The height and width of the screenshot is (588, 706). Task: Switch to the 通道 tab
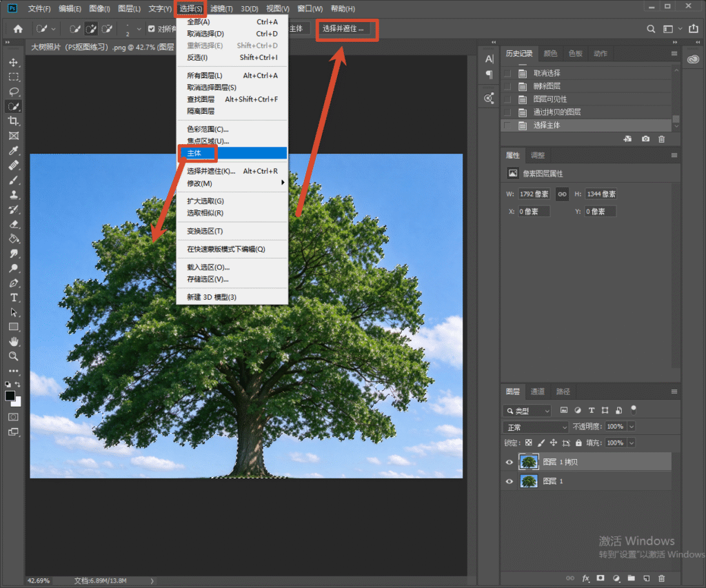pos(537,392)
